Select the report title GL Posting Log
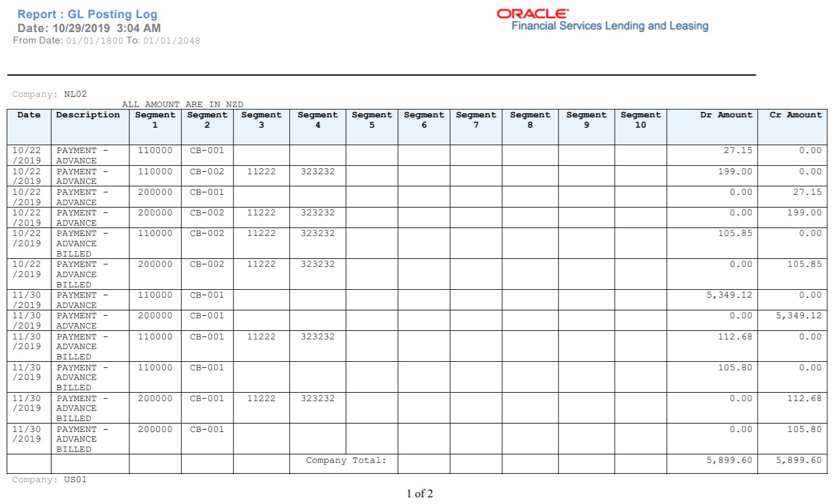Viewport: 837px width, 504px height. click(x=113, y=15)
